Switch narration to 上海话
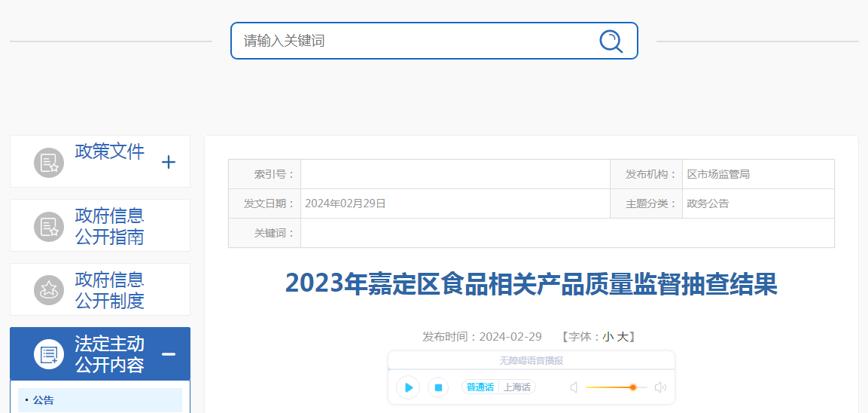Image resolution: width=868 pixels, height=413 pixels. point(517,387)
